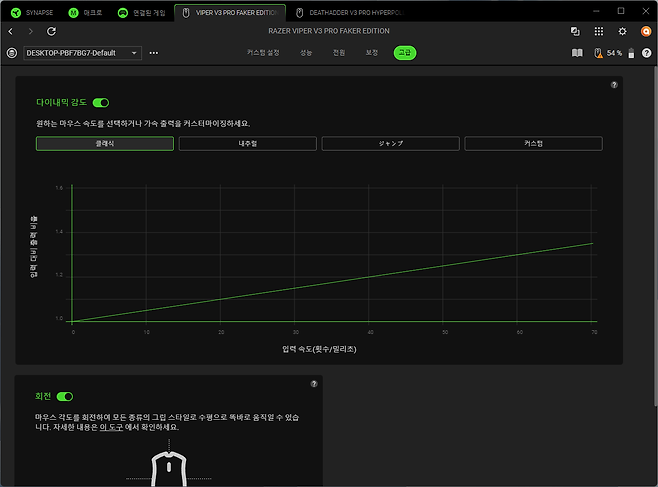Click the refresh icon in the toolbar

click(x=52, y=32)
